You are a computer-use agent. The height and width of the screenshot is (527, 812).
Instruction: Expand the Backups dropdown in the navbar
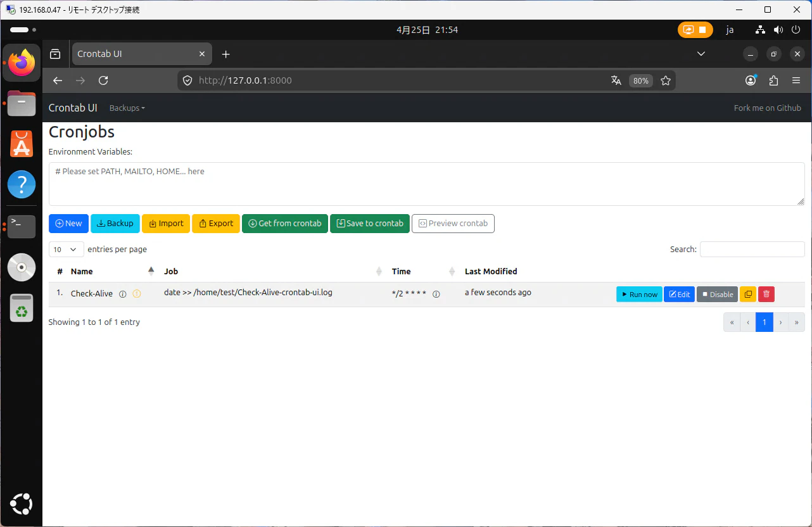[127, 108]
